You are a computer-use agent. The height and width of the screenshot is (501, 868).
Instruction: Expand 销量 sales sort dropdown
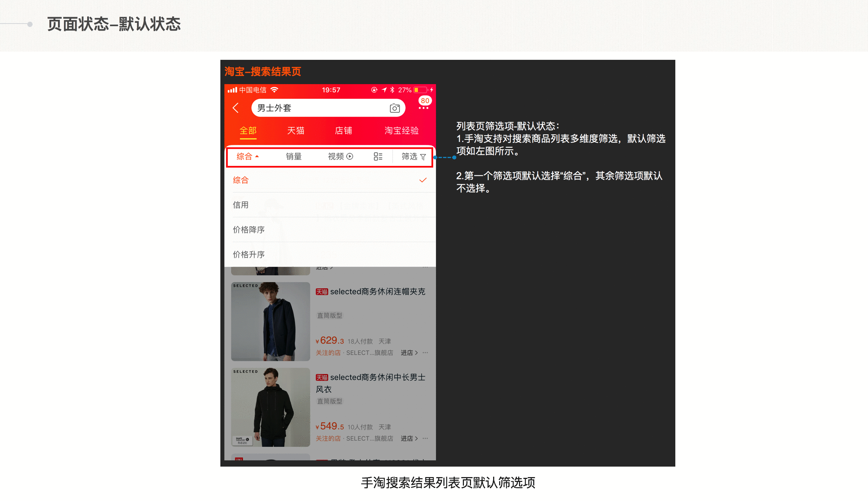tap(293, 156)
